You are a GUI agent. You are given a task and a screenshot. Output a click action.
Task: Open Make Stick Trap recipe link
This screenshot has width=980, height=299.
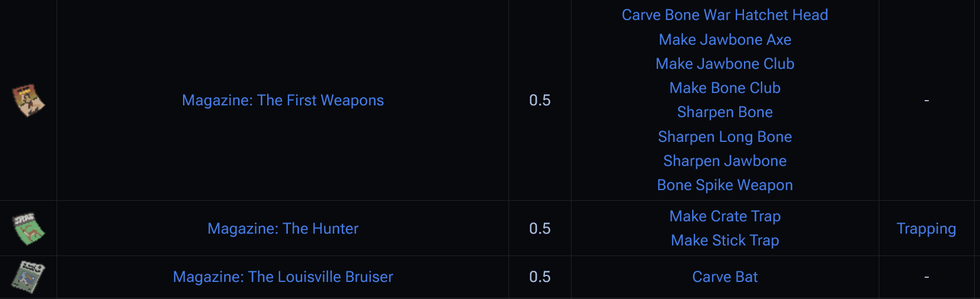coord(725,240)
